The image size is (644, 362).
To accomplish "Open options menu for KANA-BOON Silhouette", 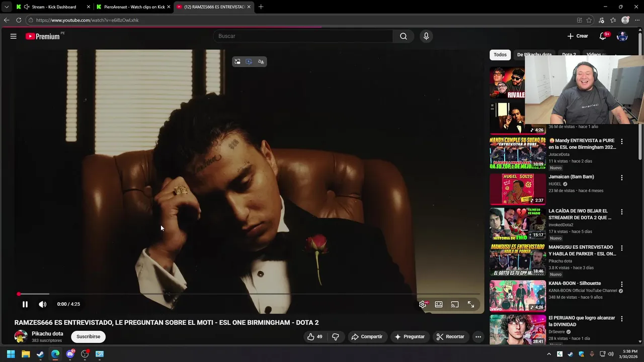I will point(622,285).
